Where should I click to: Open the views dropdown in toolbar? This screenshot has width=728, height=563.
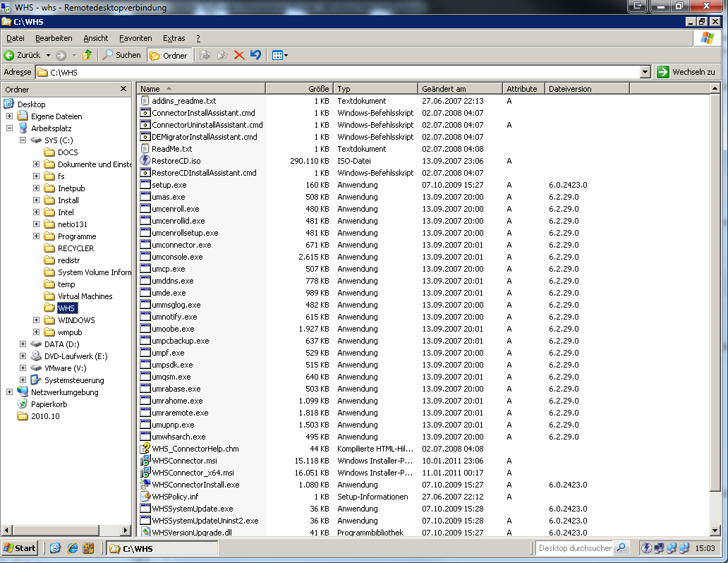point(280,55)
